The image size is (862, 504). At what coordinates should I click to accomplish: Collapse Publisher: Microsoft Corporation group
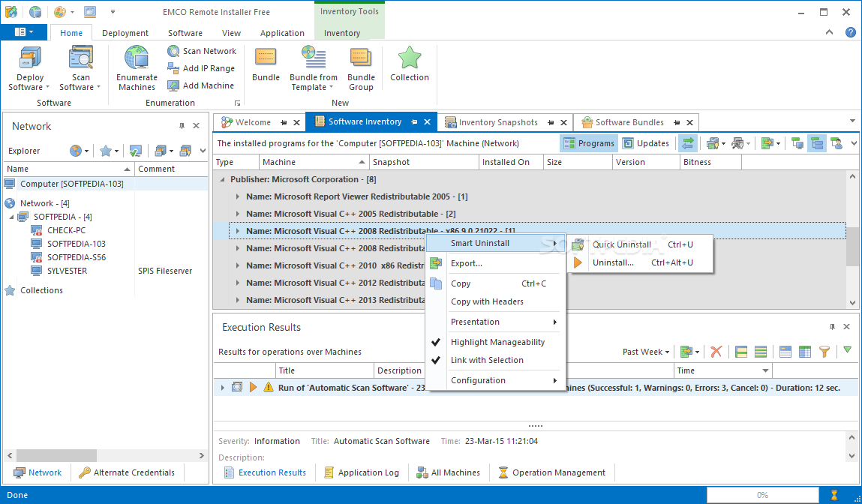point(223,179)
